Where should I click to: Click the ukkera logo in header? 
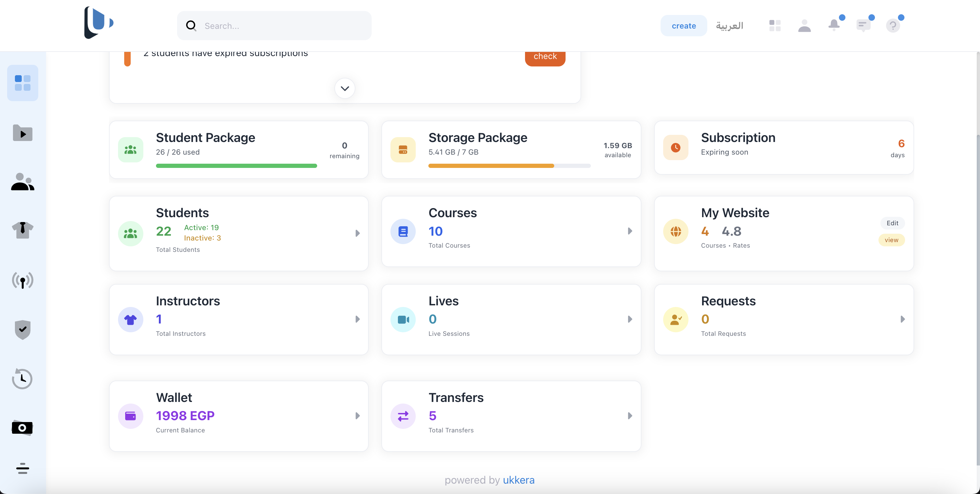(99, 23)
